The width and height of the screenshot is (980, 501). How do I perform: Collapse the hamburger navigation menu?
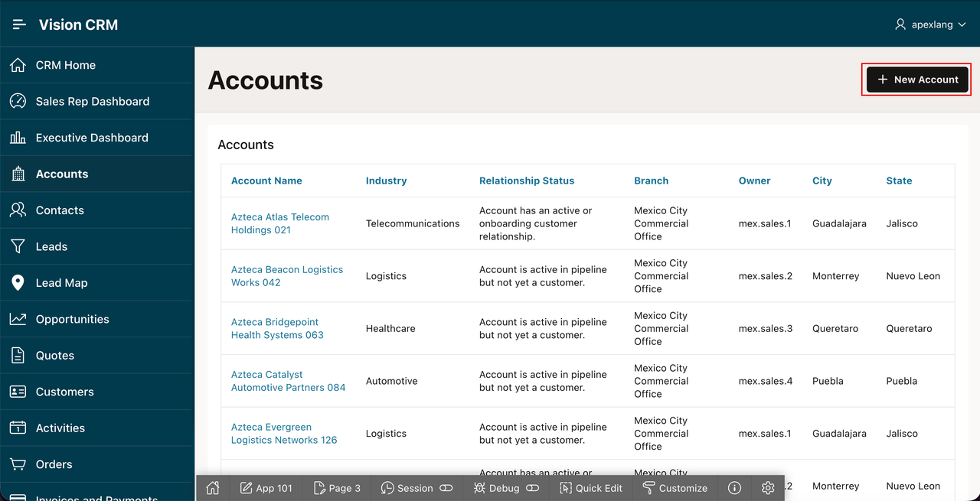pos(19,24)
